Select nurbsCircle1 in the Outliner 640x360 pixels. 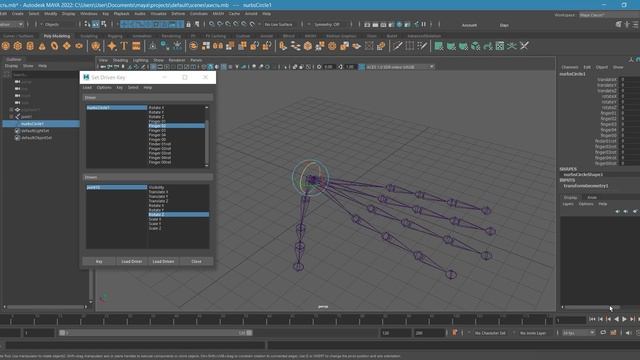pos(41,124)
